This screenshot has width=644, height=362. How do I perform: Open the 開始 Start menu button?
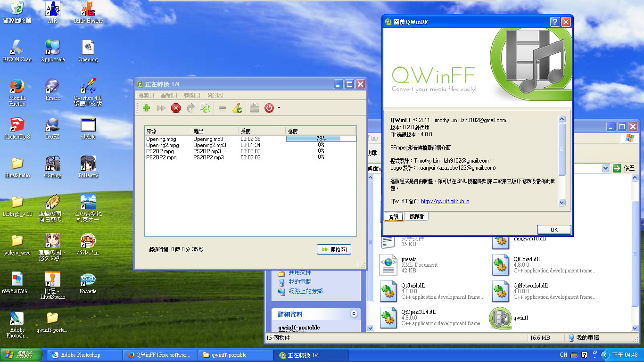pyautogui.click(x=21, y=355)
